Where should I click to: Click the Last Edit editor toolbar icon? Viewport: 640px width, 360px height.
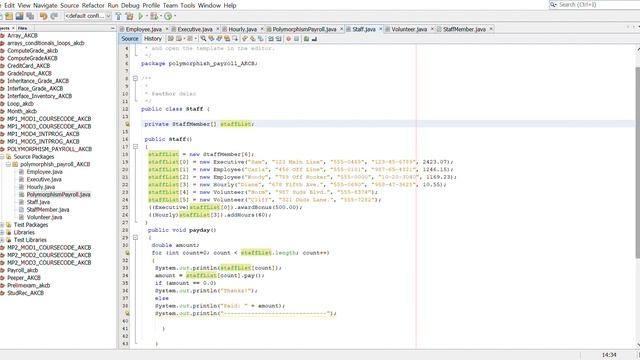tap(171, 39)
